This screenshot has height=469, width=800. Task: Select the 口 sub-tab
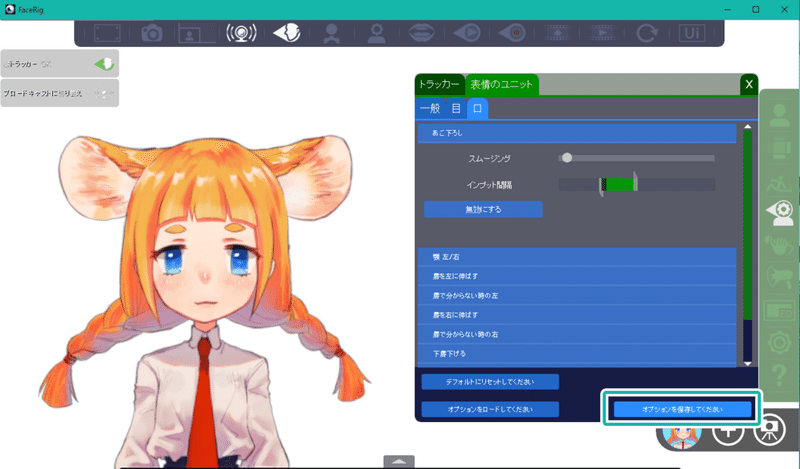477,108
